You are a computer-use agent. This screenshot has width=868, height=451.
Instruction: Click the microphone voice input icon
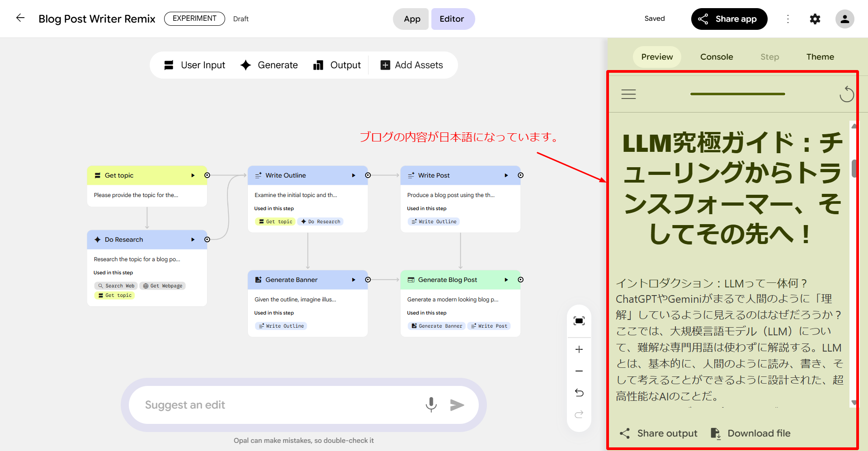(431, 404)
